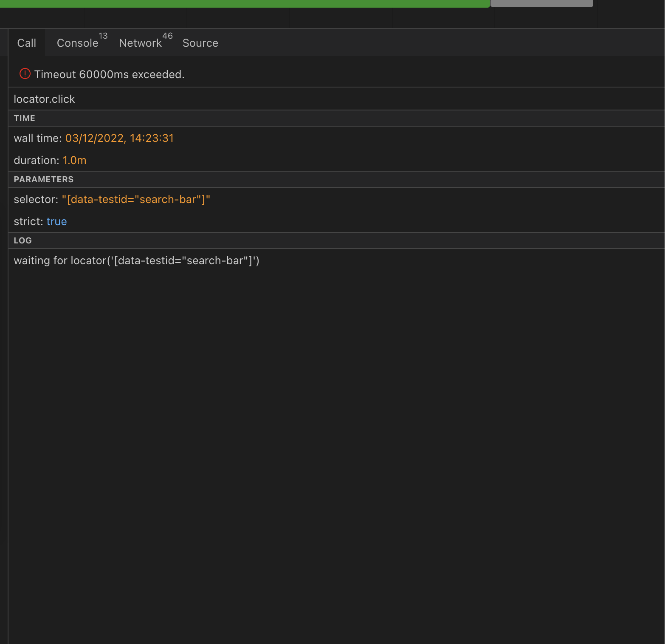Open the Network tab
This screenshot has height=644, width=665.
pyautogui.click(x=140, y=43)
